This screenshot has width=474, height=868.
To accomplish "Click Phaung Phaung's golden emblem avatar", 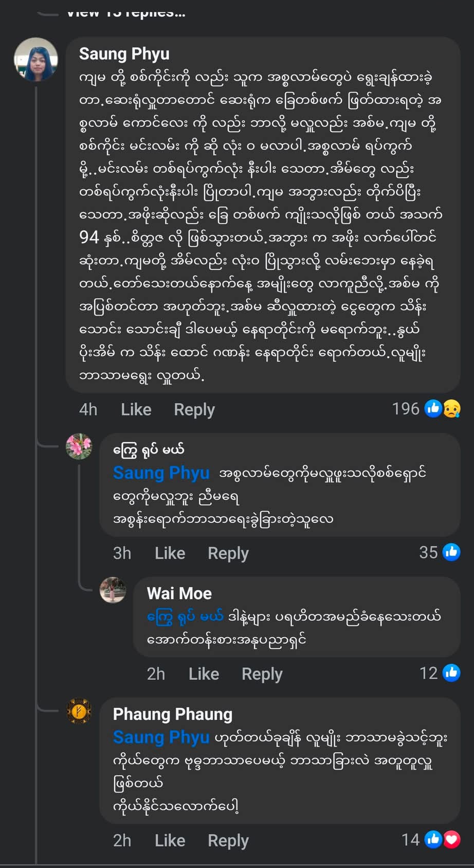I will (x=79, y=711).
